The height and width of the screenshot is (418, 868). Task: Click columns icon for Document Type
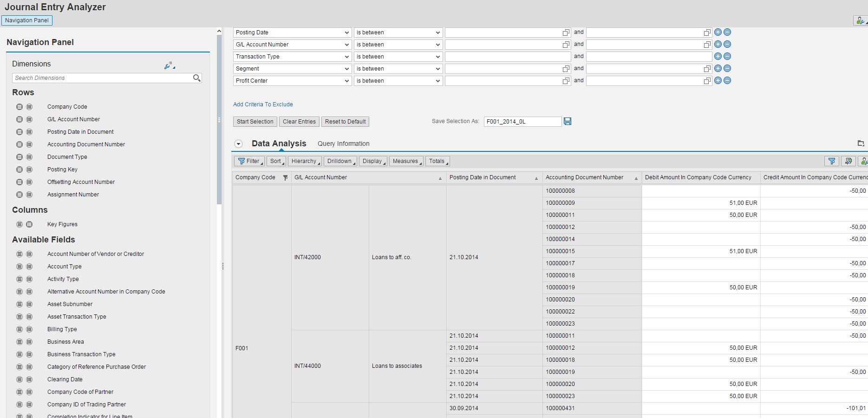[29, 157]
